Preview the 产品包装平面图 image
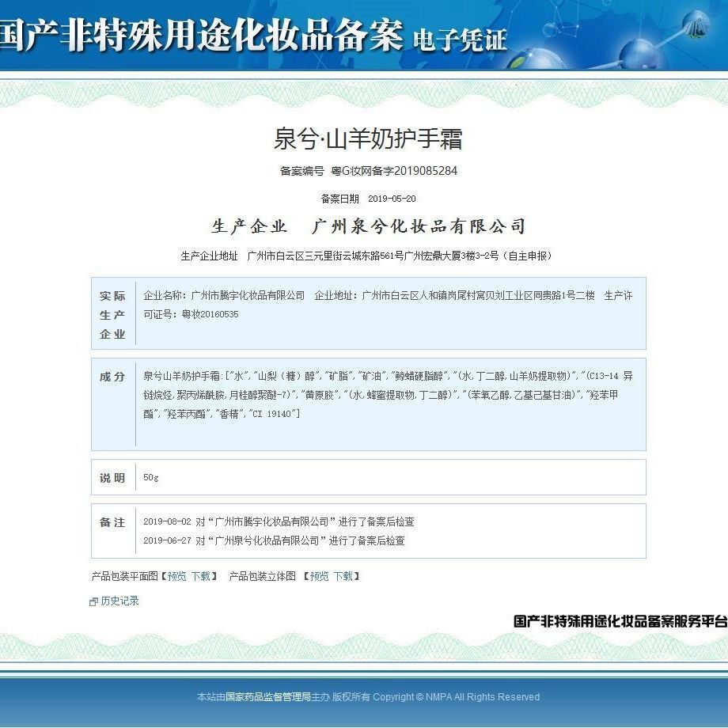The width and height of the screenshot is (728, 728). 177,576
